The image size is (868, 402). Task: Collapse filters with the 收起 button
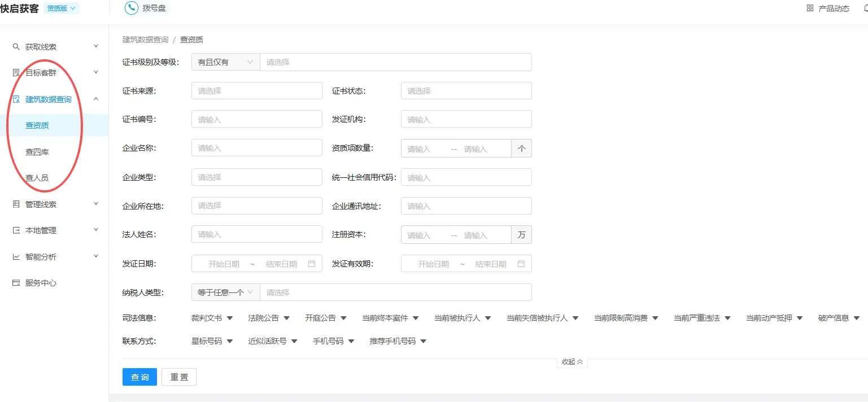point(572,362)
